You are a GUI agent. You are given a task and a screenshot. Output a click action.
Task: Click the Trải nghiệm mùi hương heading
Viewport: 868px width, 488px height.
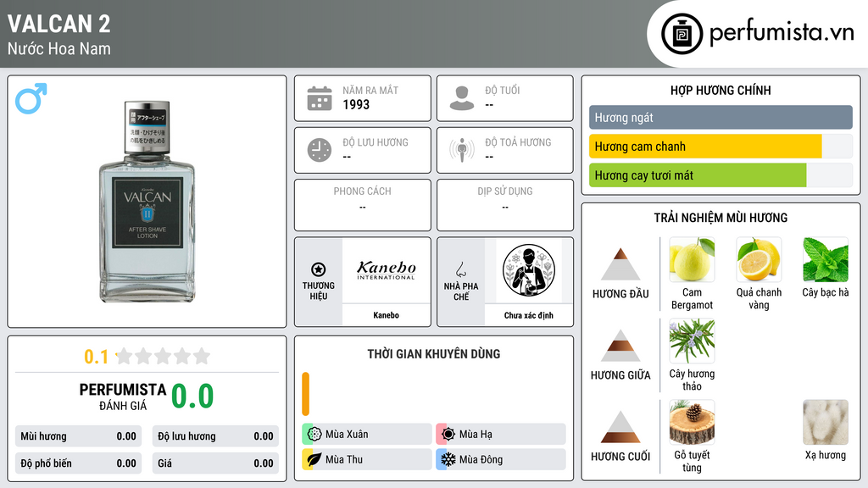coord(721,218)
